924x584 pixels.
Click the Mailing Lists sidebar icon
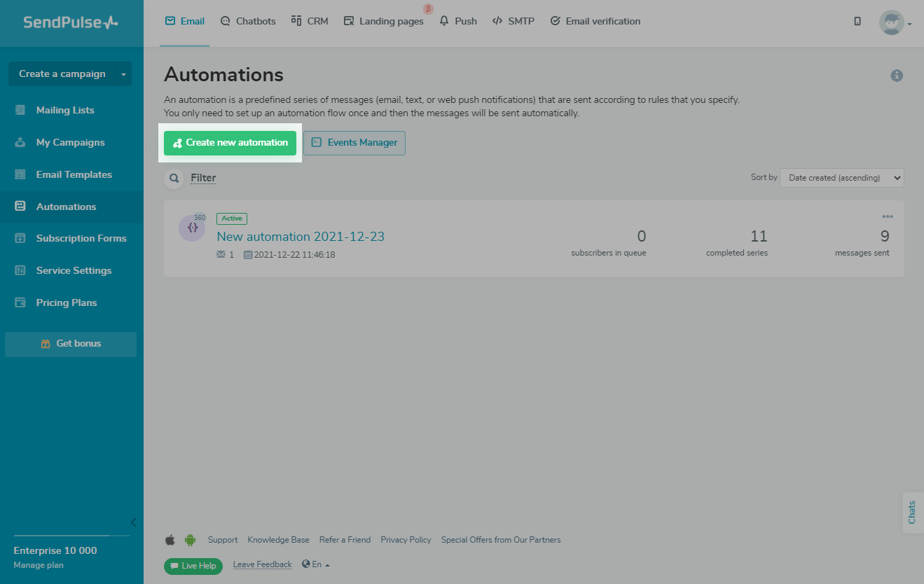(x=20, y=110)
